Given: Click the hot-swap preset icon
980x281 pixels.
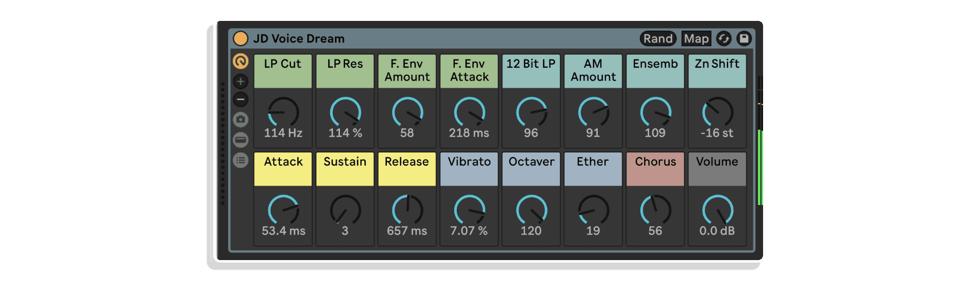Looking at the screenshot, I should 724,39.
